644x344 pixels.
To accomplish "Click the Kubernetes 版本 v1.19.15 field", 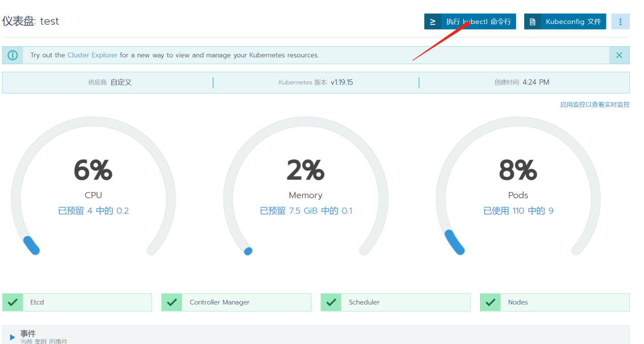I will click(315, 82).
